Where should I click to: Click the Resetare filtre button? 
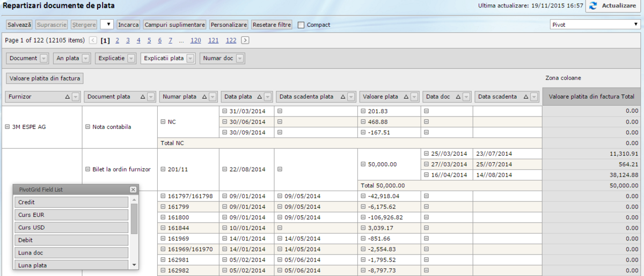272,25
